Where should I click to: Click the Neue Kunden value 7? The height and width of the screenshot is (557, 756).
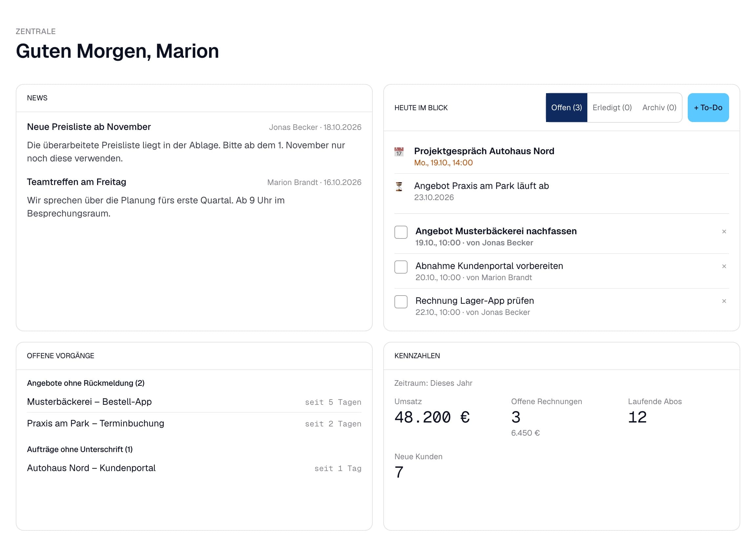click(x=399, y=472)
